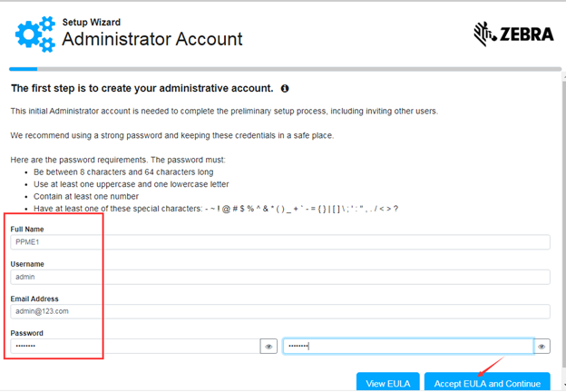Focus the Full Name field containing PPME1

(x=279, y=242)
